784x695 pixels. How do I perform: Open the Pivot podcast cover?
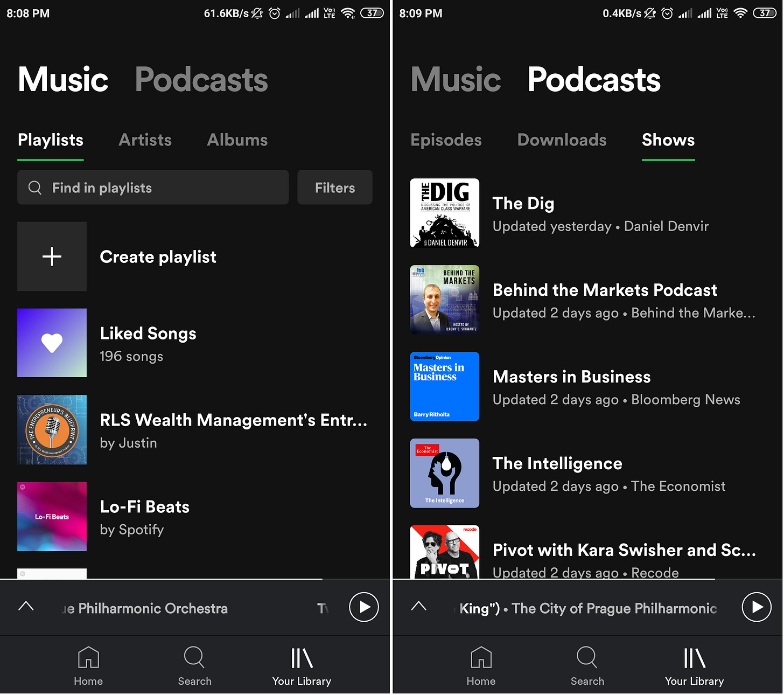pyautogui.click(x=444, y=552)
